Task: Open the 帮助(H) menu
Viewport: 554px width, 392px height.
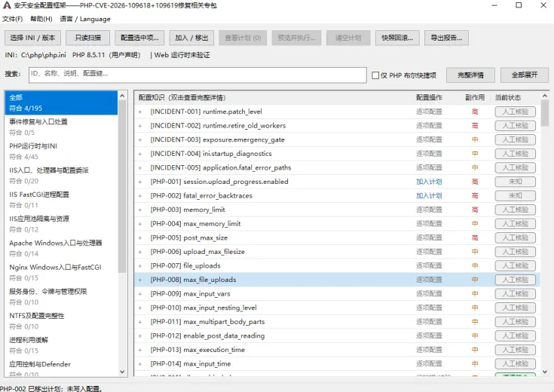Action: coord(41,19)
